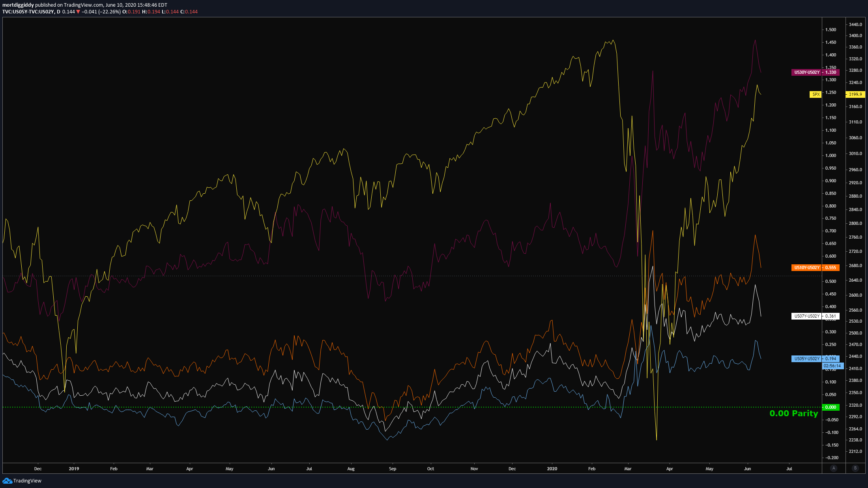Select the "0.00 Parity" text annotation
The height and width of the screenshot is (488, 868).
pos(793,413)
